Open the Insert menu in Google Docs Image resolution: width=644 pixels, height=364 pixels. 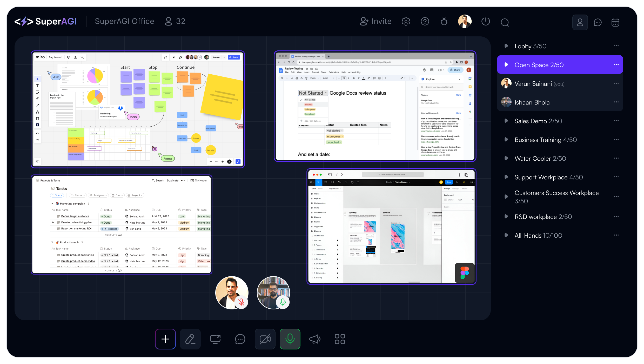(307, 72)
